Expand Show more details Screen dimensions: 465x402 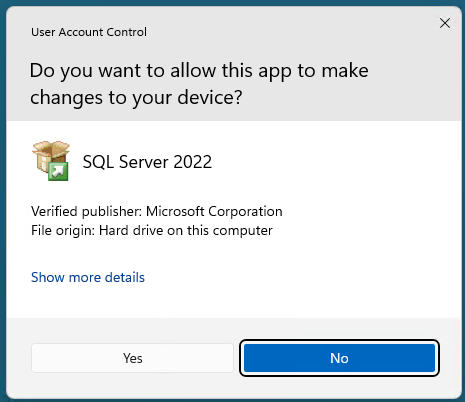coord(88,277)
